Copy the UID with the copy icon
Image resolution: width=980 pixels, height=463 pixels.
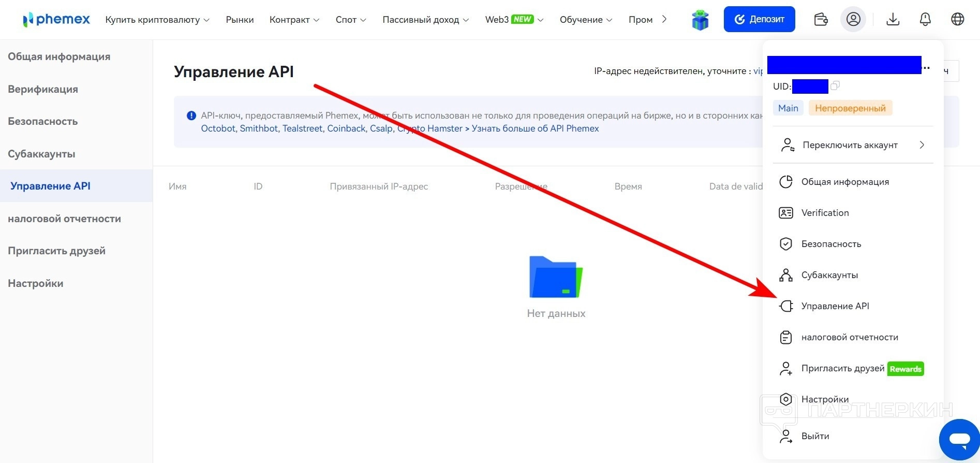[x=835, y=86]
